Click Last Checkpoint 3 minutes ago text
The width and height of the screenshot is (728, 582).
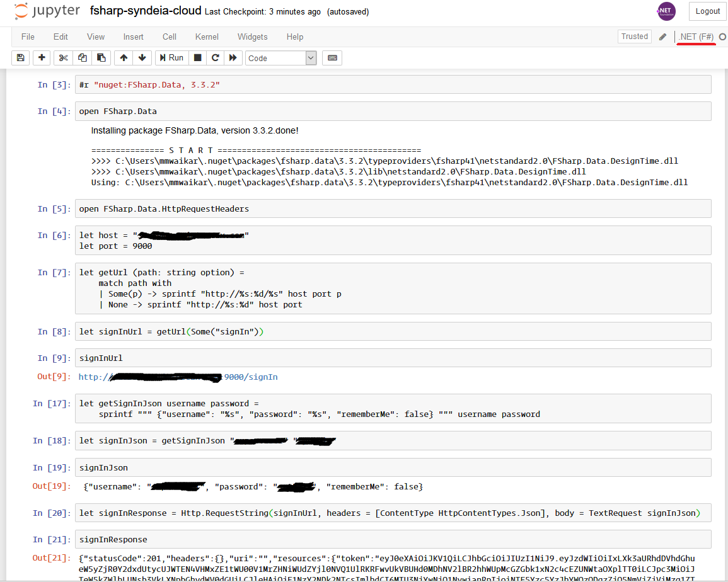[x=263, y=11]
